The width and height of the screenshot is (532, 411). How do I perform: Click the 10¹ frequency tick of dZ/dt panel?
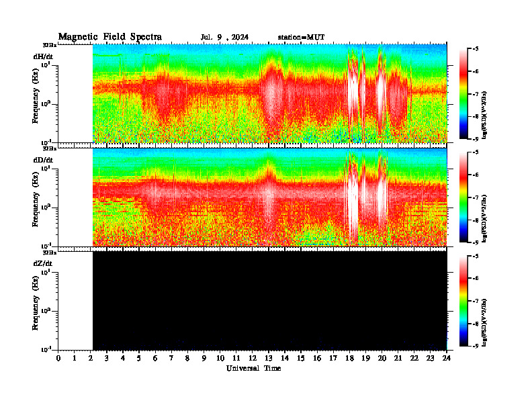tap(46, 272)
